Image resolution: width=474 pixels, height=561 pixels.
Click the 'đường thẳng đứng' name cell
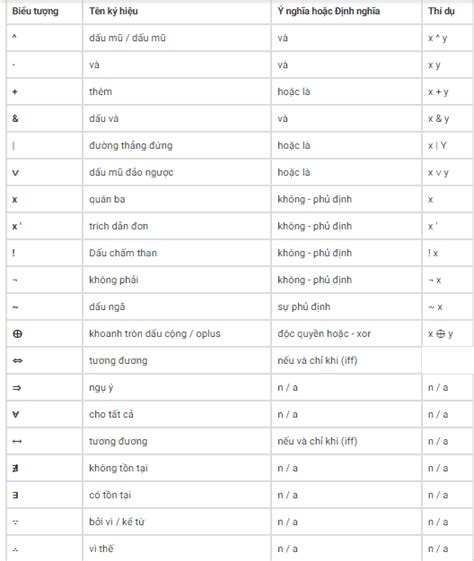pyautogui.click(x=177, y=146)
